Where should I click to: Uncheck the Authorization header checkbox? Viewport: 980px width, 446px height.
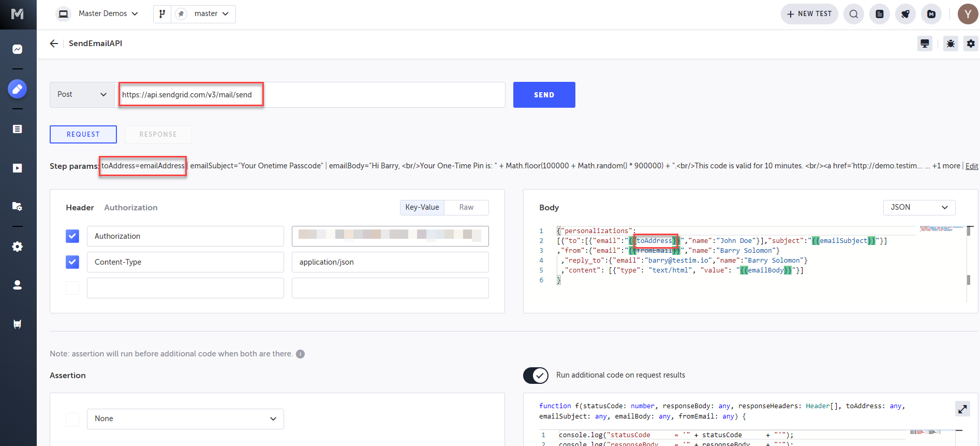72,236
